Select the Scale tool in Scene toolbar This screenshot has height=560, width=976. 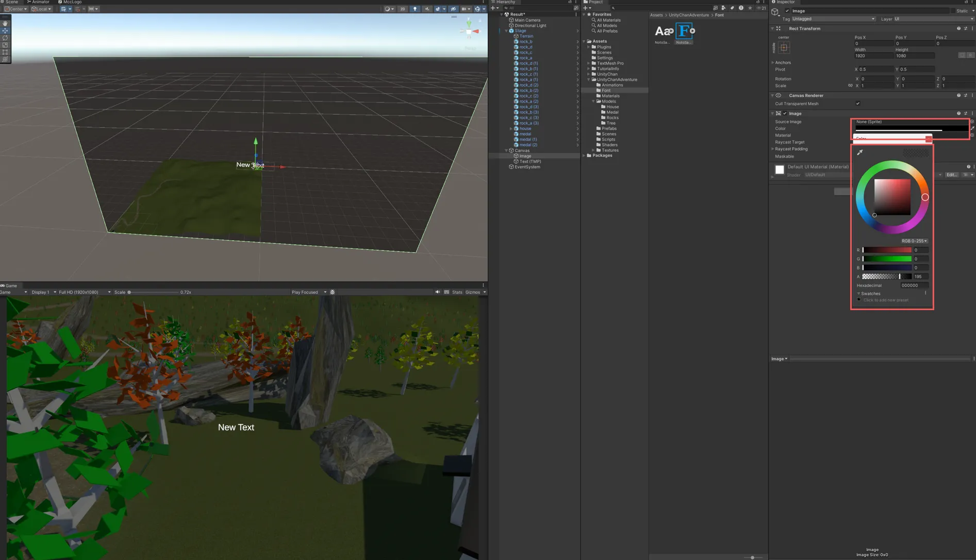5,45
